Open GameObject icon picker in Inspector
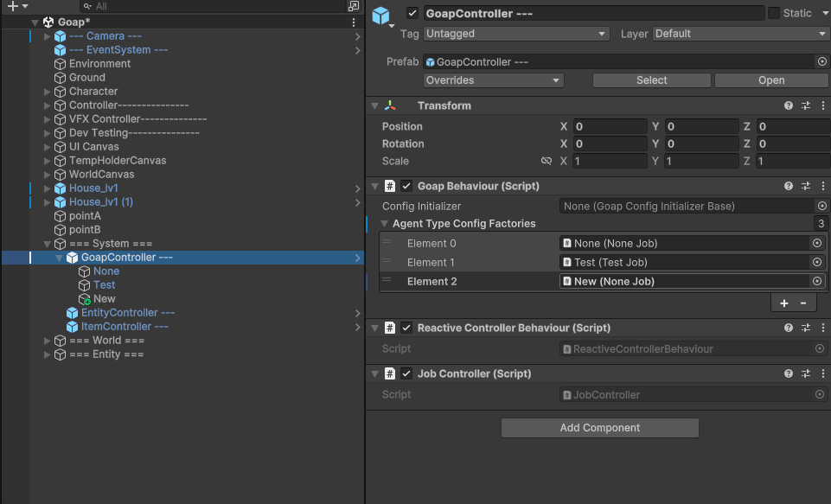 point(381,16)
